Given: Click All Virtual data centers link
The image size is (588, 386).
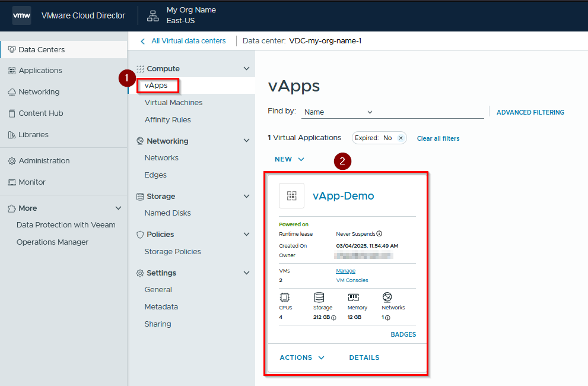Looking at the screenshot, I should pos(188,41).
